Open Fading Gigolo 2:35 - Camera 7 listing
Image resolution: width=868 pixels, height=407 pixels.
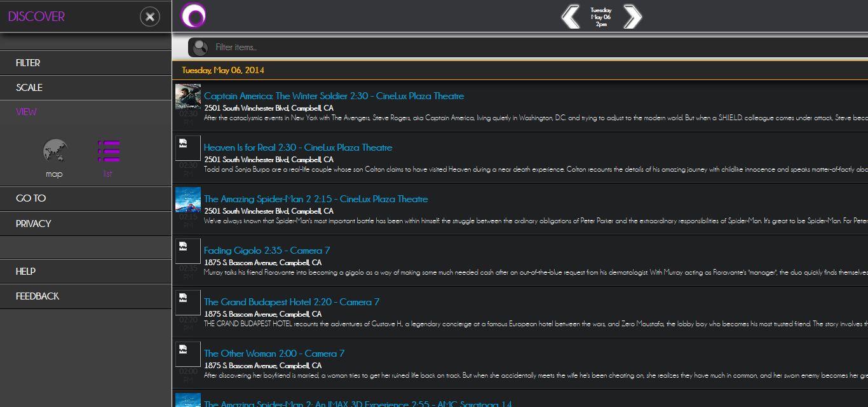click(x=267, y=251)
